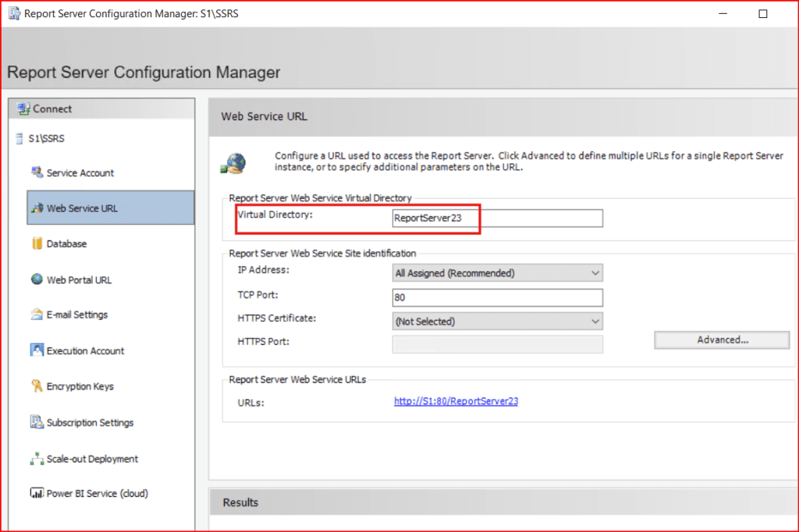Click the Service Account icon
The image size is (799, 532).
tap(37, 172)
